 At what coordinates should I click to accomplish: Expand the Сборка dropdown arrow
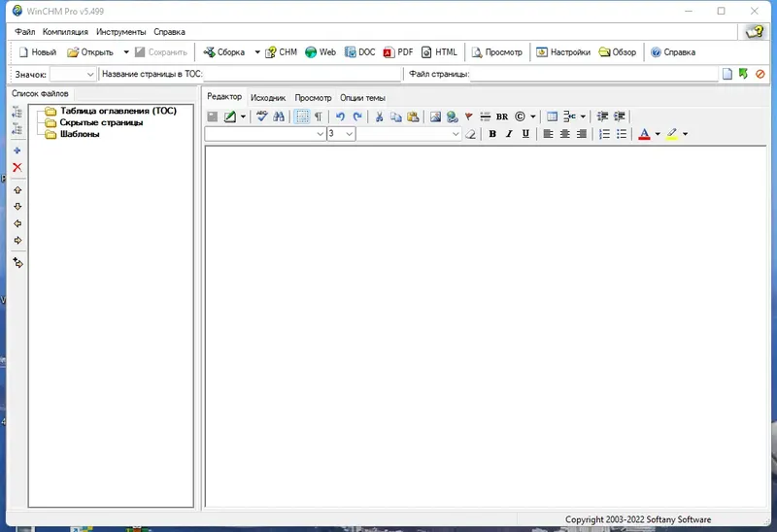point(257,52)
